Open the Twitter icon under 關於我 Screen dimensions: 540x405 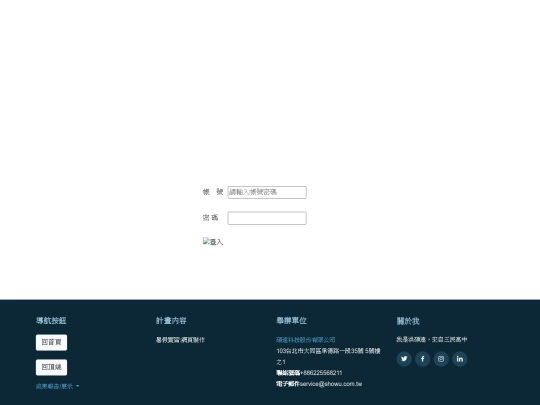tap(404, 359)
